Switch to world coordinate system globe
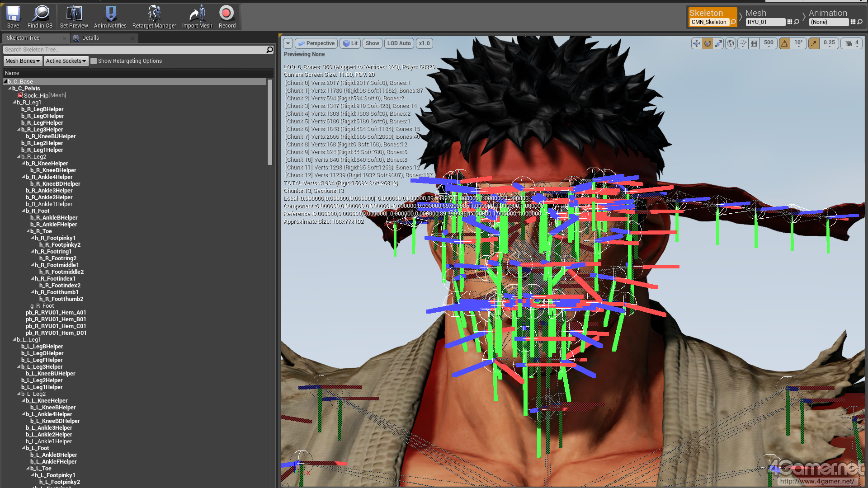Screen dimensions: 868x488 click(x=731, y=43)
